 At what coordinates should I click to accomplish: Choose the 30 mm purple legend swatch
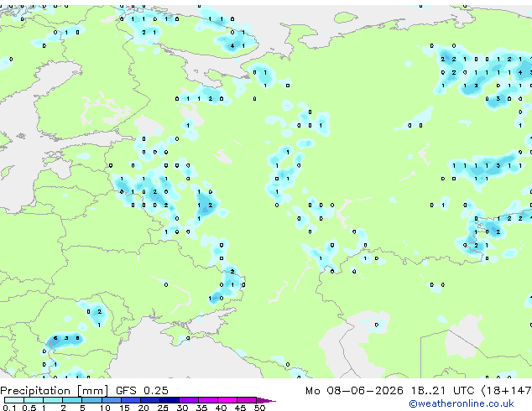[189, 400]
